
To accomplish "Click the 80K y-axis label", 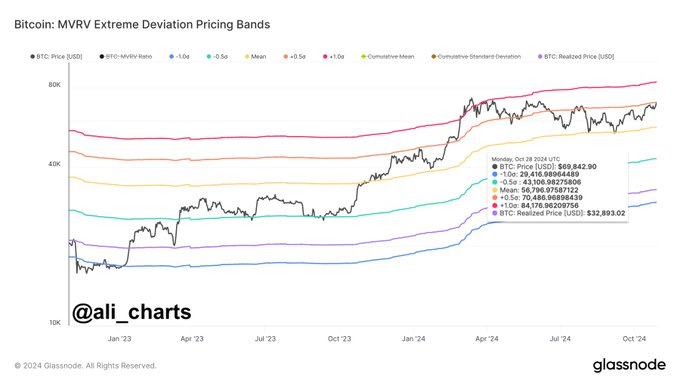I will click(55, 85).
